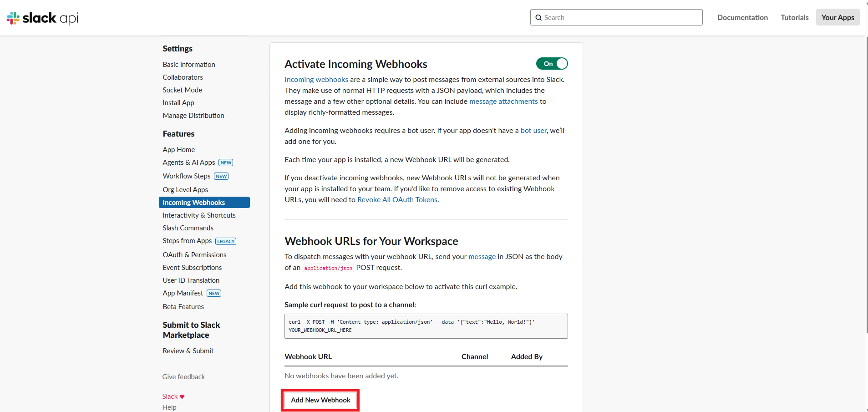Click the NEW badge beside Workflow Steps

[221, 176]
